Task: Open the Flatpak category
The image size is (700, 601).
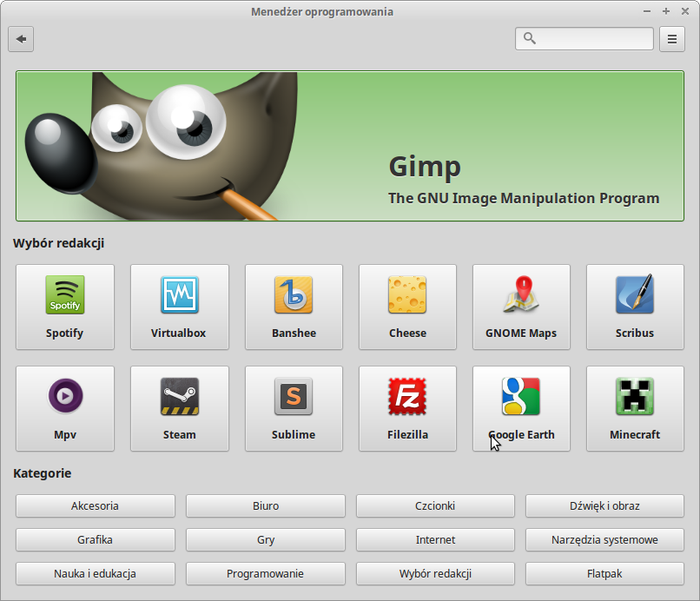Action: pyautogui.click(x=605, y=574)
